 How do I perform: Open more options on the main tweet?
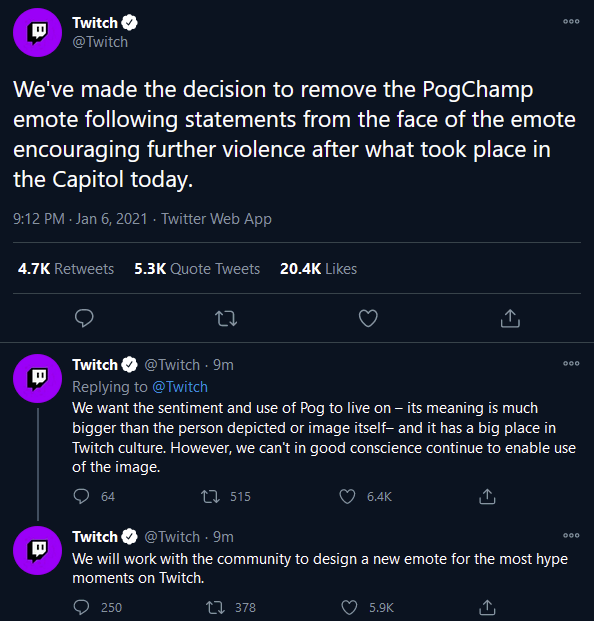click(571, 21)
